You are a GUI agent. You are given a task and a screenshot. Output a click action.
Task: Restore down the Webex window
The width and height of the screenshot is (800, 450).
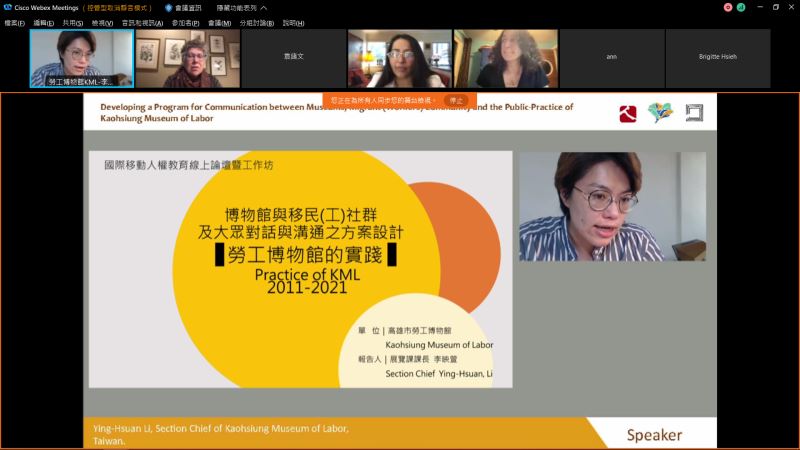click(776, 7)
